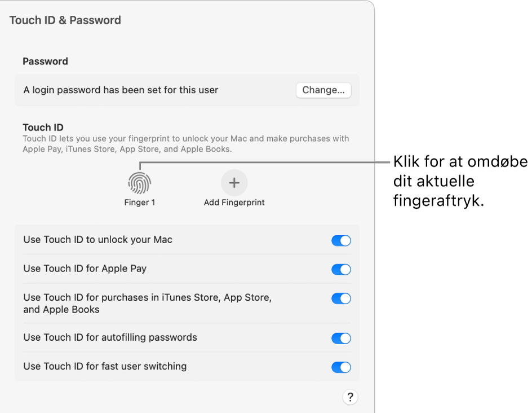Select the Touch ID & Password heading
532x413 pixels.
pyautogui.click(x=65, y=20)
